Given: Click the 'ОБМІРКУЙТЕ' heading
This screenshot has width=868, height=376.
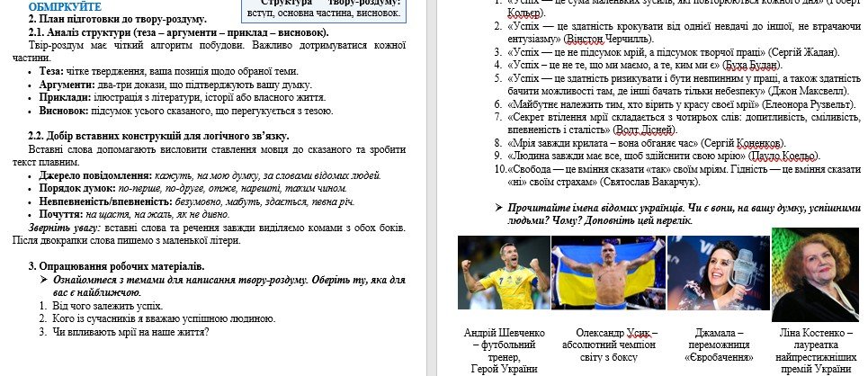Looking at the screenshot, I should pyautogui.click(x=67, y=6).
